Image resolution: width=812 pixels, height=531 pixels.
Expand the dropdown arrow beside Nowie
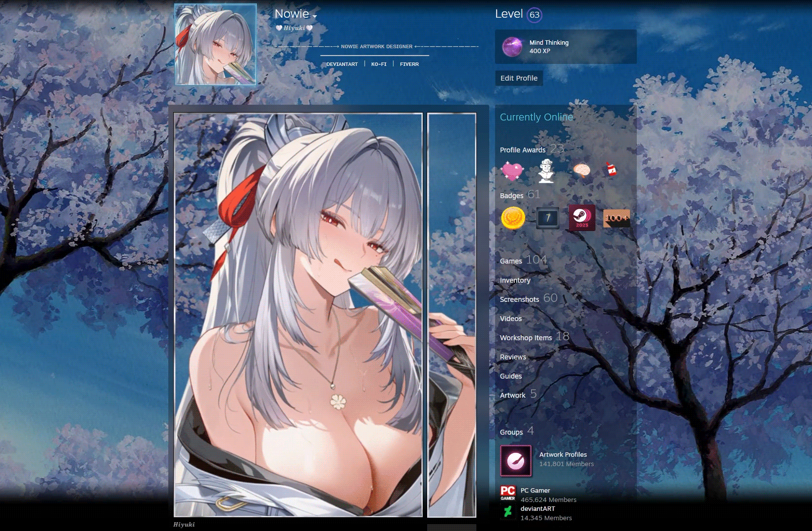(314, 16)
